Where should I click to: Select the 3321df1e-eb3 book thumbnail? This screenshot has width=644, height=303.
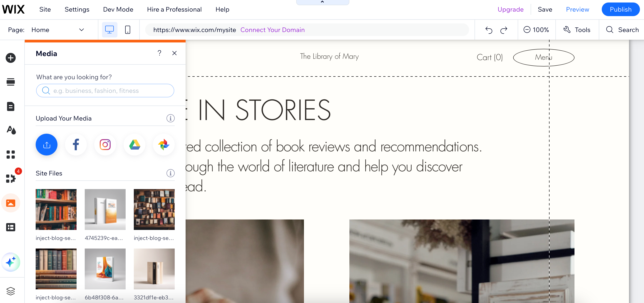pyautogui.click(x=154, y=269)
